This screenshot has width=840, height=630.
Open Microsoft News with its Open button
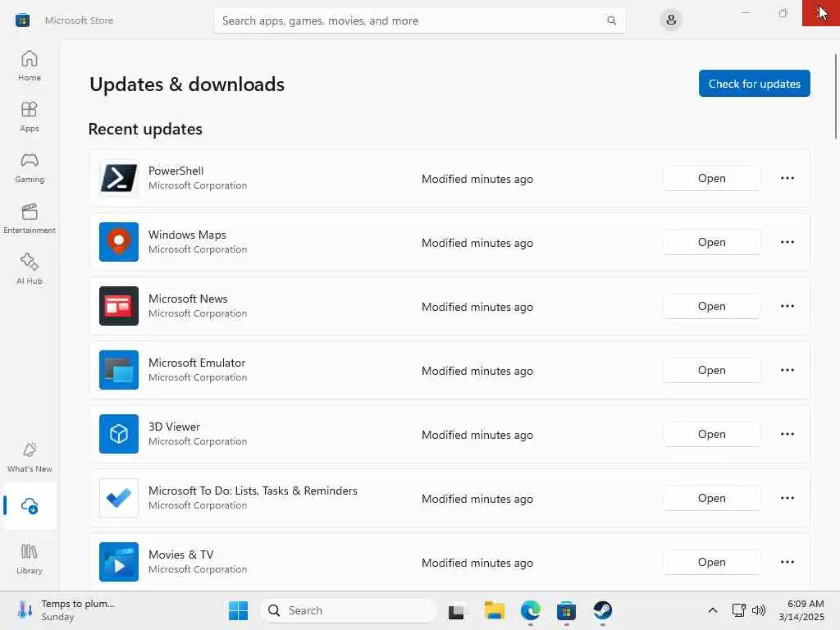point(712,306)
